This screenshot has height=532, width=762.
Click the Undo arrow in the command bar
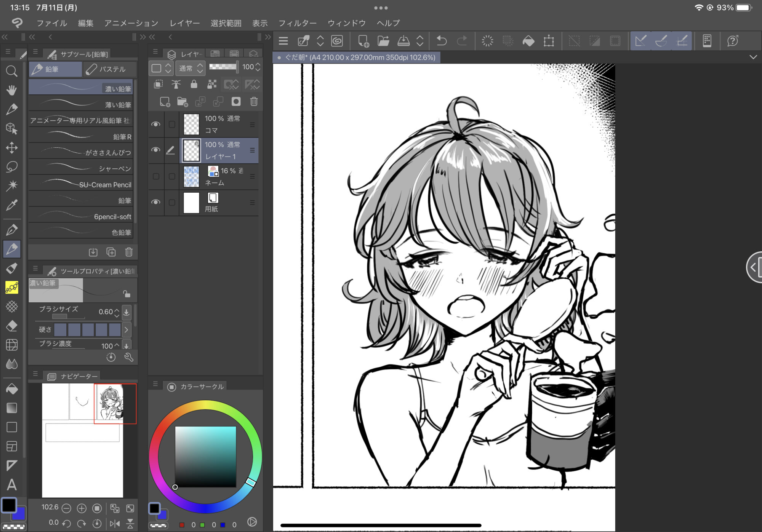(x=442, y=41)
